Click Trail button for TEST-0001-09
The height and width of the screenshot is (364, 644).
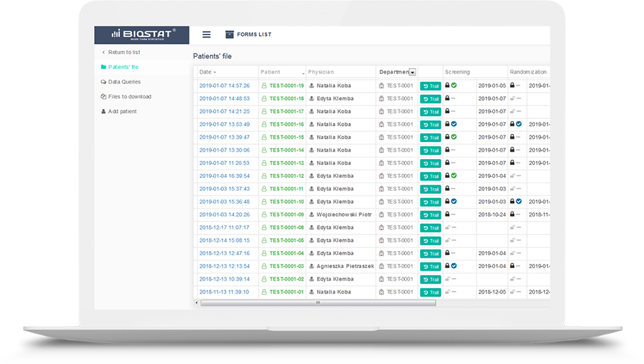[x=431, y=215]
